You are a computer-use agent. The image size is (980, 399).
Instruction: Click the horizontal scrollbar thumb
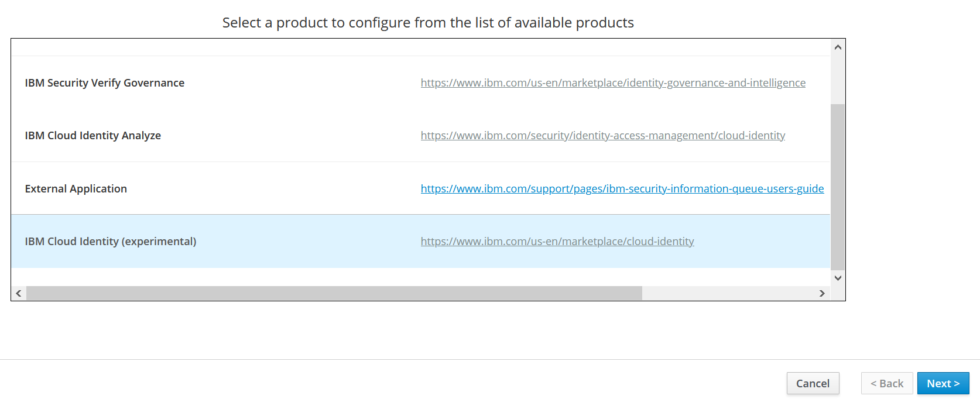coord(334,293)
